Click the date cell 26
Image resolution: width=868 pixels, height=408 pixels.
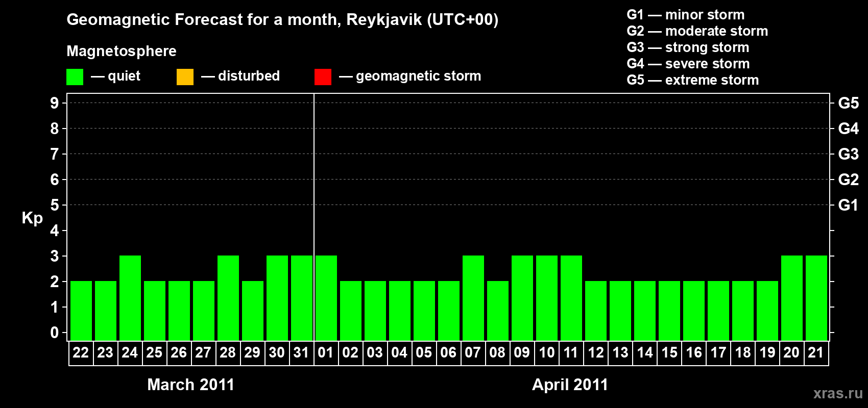(x=179, y=353)
